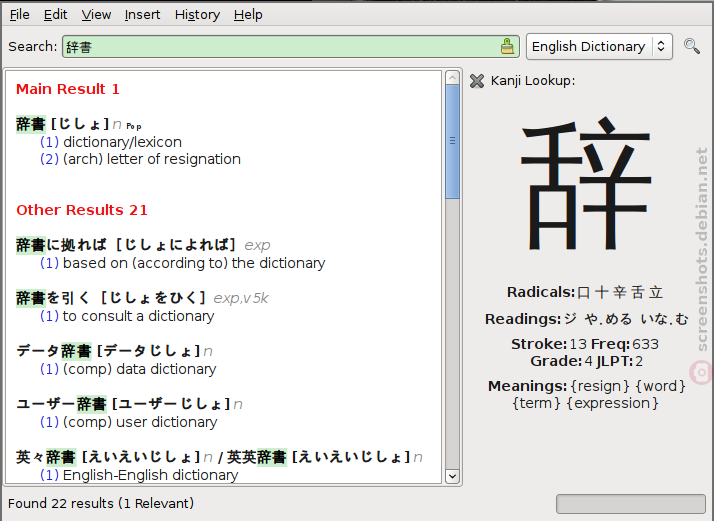Click the main 辞書 [じしょ] headword
Screen dimensions: 714x521
pyautogui.click(x=62, y=124)
